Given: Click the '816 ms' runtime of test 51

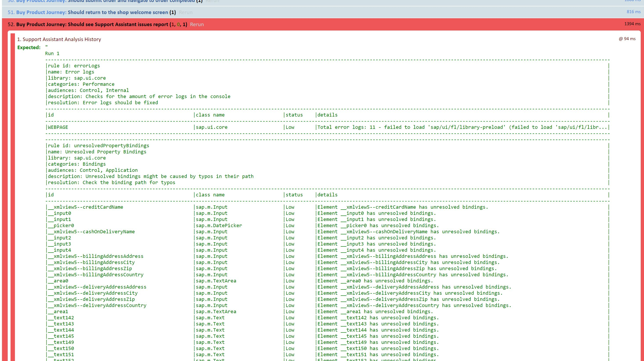Looking at the screenshot, I should click(x=634, y=12).
